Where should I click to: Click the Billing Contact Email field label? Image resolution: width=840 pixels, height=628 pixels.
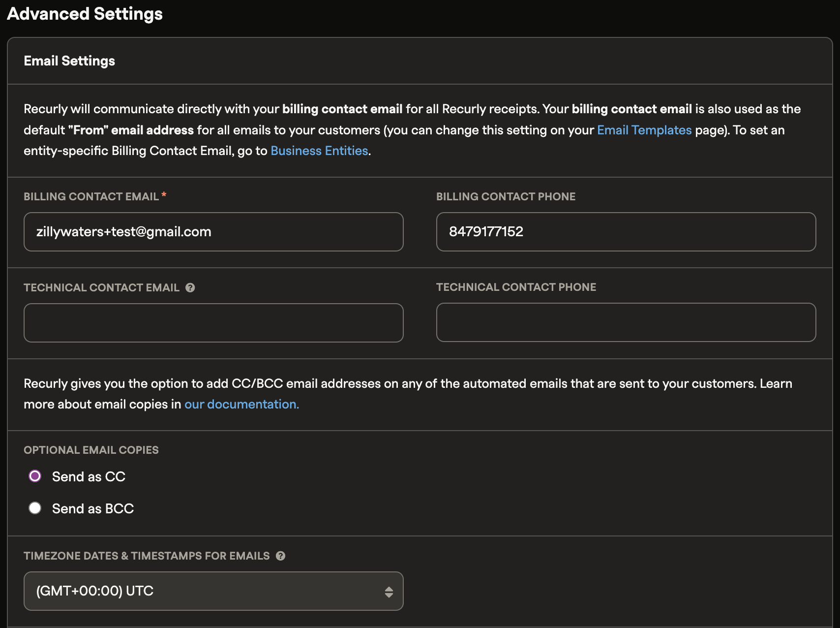point(91,196)
